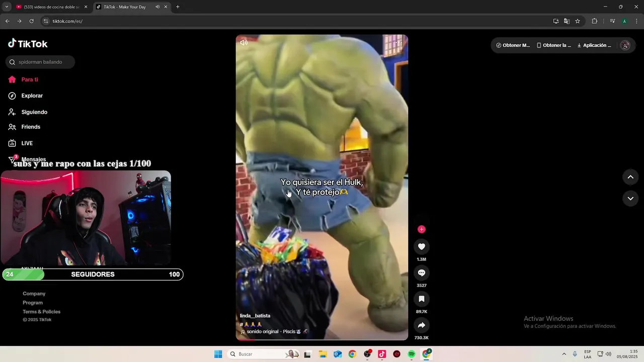Screen dimensions: 644x362
Task: Like the video with the heart icon
Action: [422, 246]
